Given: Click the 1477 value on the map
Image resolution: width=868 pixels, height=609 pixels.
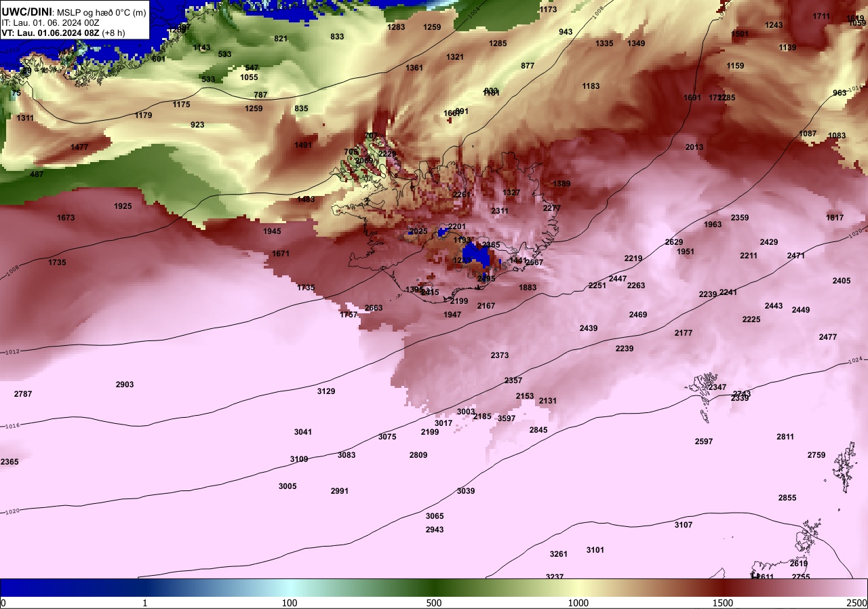Looking at the screenshot, I should [79, 147].
